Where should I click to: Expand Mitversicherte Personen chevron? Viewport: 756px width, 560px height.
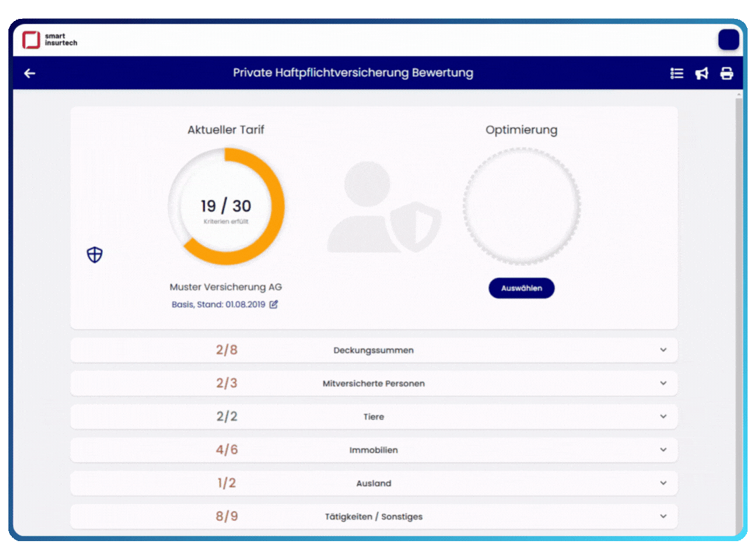coord(663,384)
